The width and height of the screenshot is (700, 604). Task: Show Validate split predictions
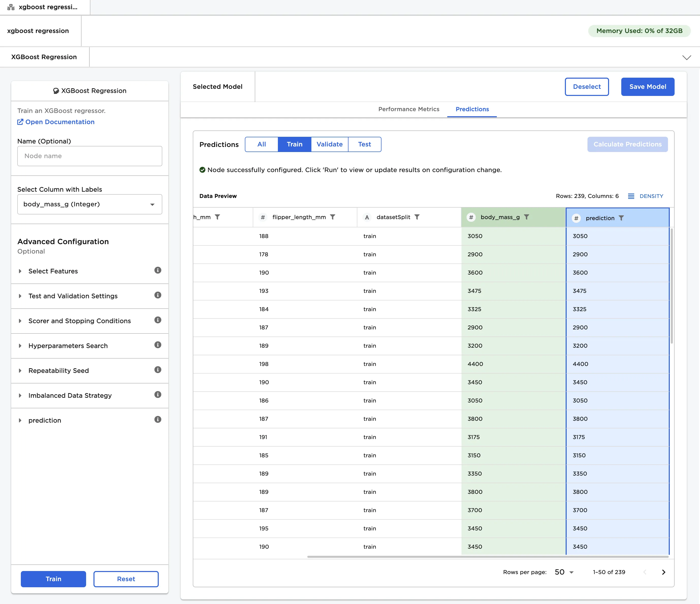(x=329, y=144)
